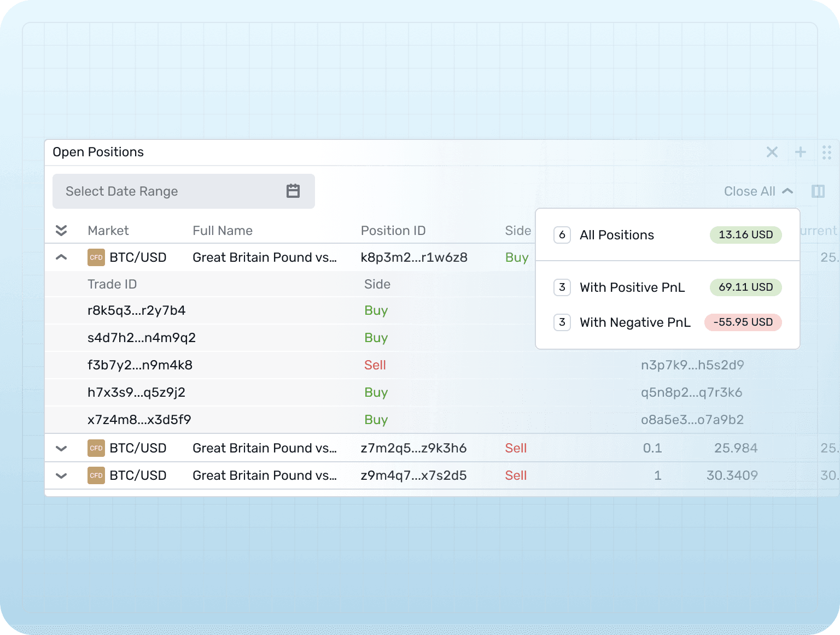Select trade s4d7h2...n4m9q2

(x=142, y=338)
